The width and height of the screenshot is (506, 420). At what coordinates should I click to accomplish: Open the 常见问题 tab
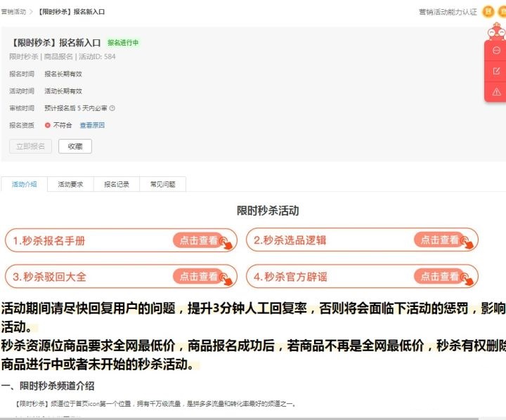(162, 184)
